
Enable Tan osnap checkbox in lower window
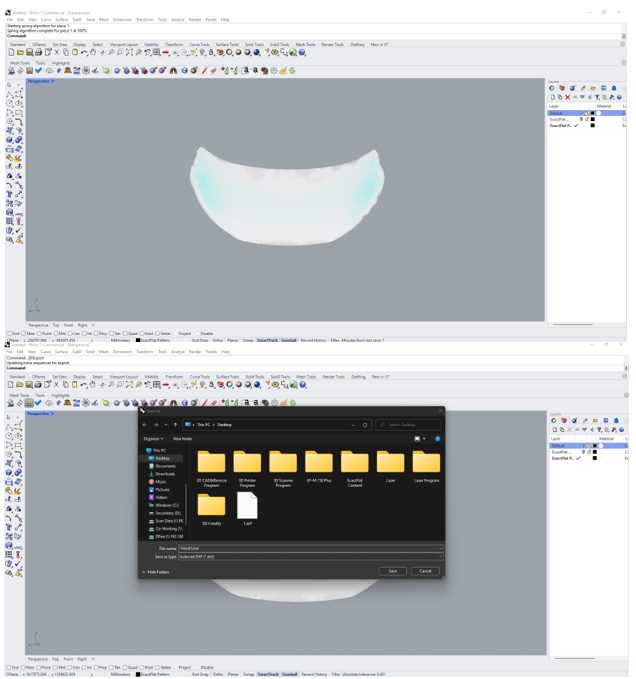pyautogui.click(x=112, y=667)
